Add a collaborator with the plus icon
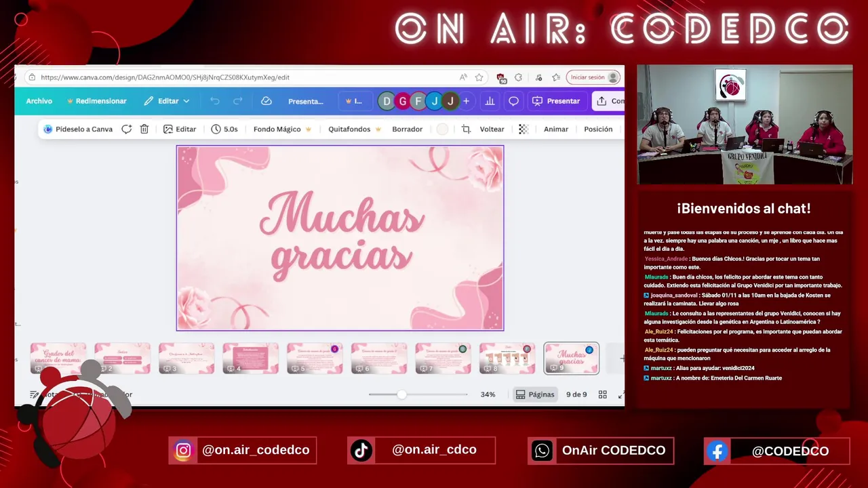868x488 pixels. [466, 101]
